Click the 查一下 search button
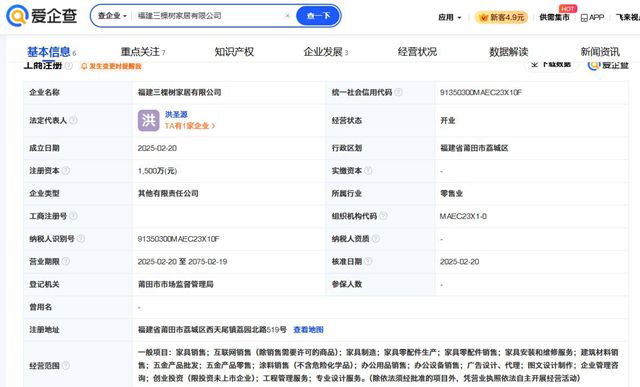This screenshot has height=387, width=640. tap(318, 16)
